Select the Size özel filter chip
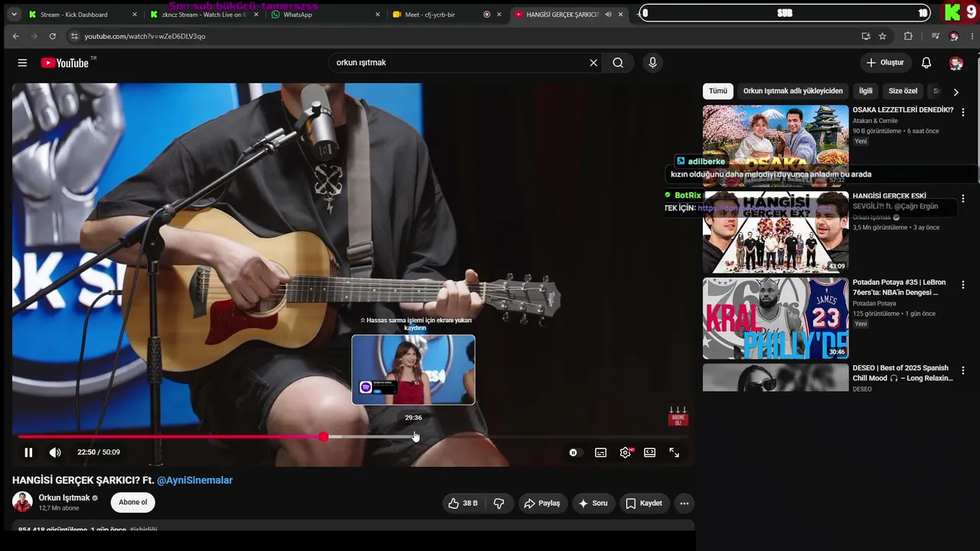This screenshot has height=551, width=980. pyautogui.click(x=903, y=91)
